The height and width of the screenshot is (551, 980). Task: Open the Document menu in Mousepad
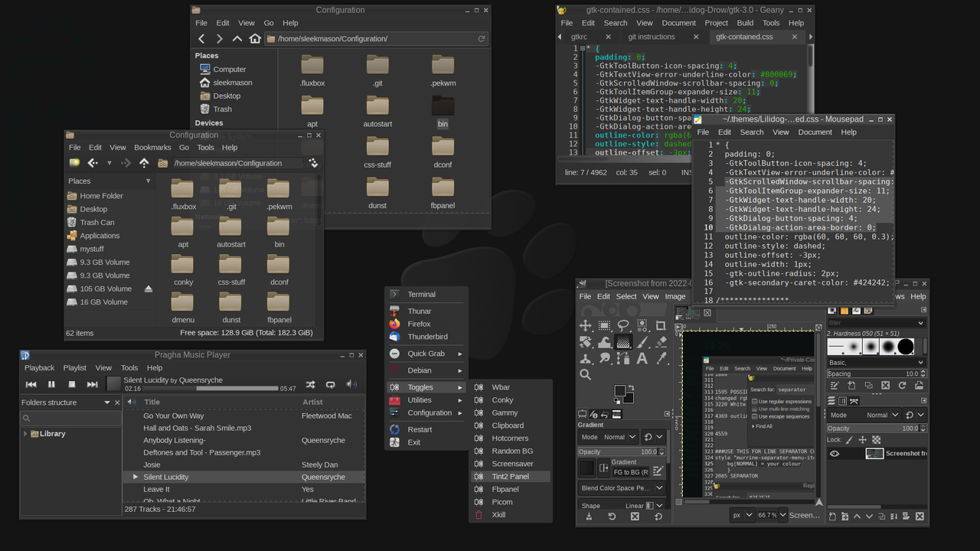815,132
